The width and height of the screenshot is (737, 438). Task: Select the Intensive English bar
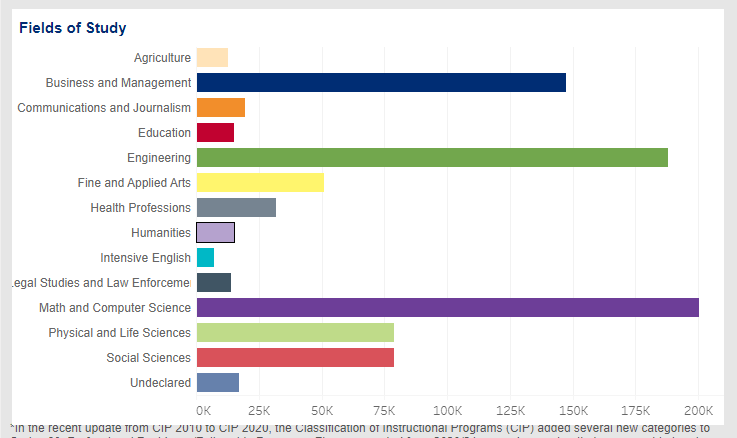205,258
